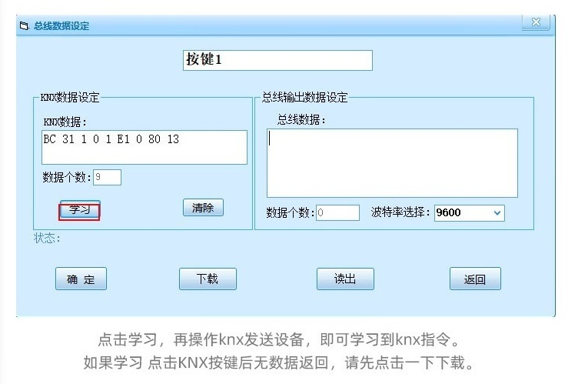Click the 状态 status label
588x384 pixels.
pos(47,238)
